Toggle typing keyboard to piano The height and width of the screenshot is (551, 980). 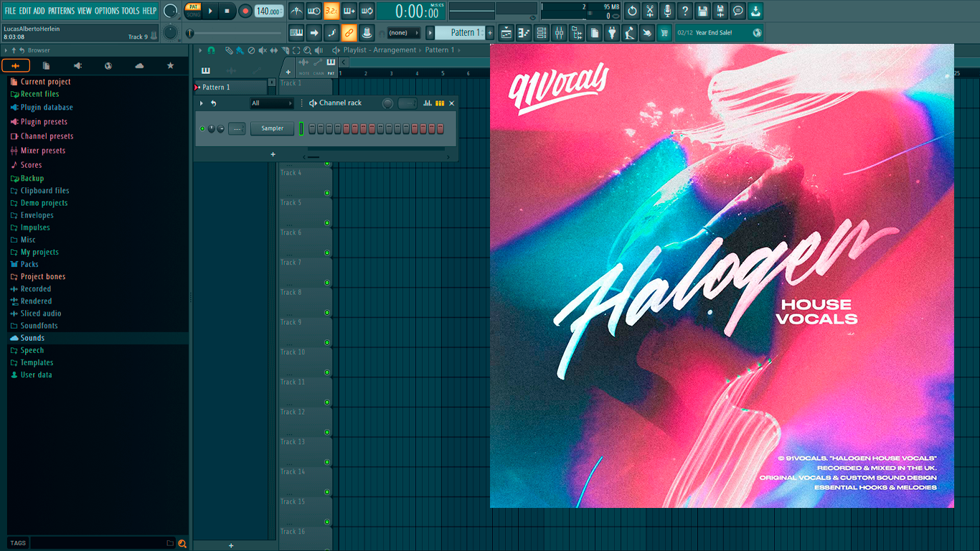(x=296, y=32)
